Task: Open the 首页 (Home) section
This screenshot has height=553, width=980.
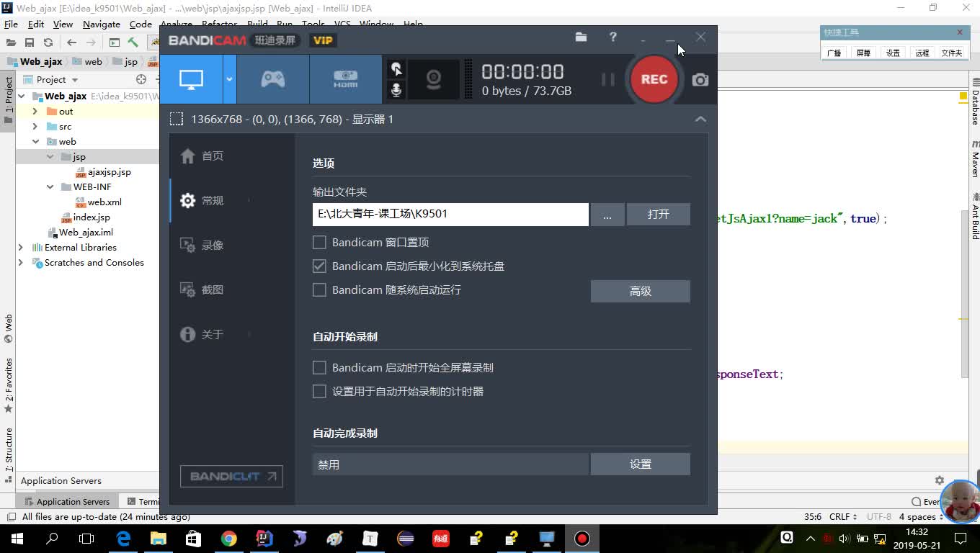Action: point(202,156)
